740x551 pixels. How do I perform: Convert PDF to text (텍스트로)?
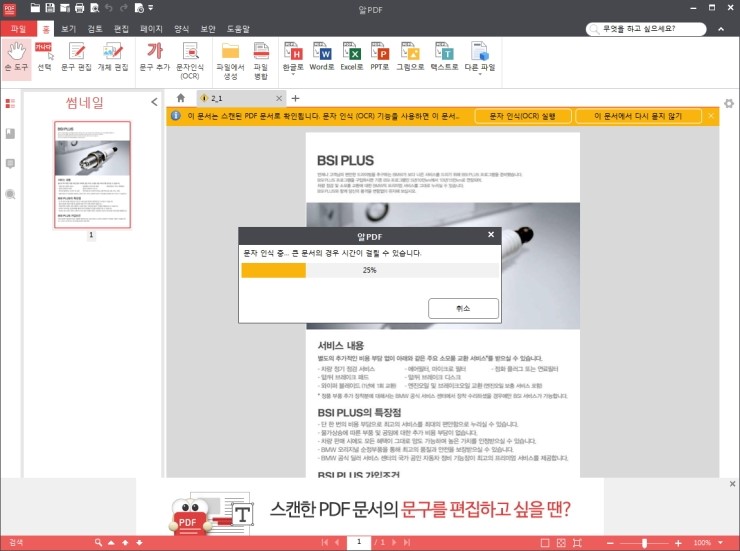444,58
